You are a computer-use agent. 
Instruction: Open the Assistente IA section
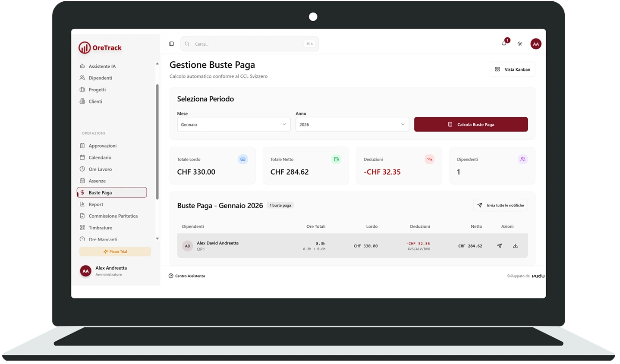point(102,66)
